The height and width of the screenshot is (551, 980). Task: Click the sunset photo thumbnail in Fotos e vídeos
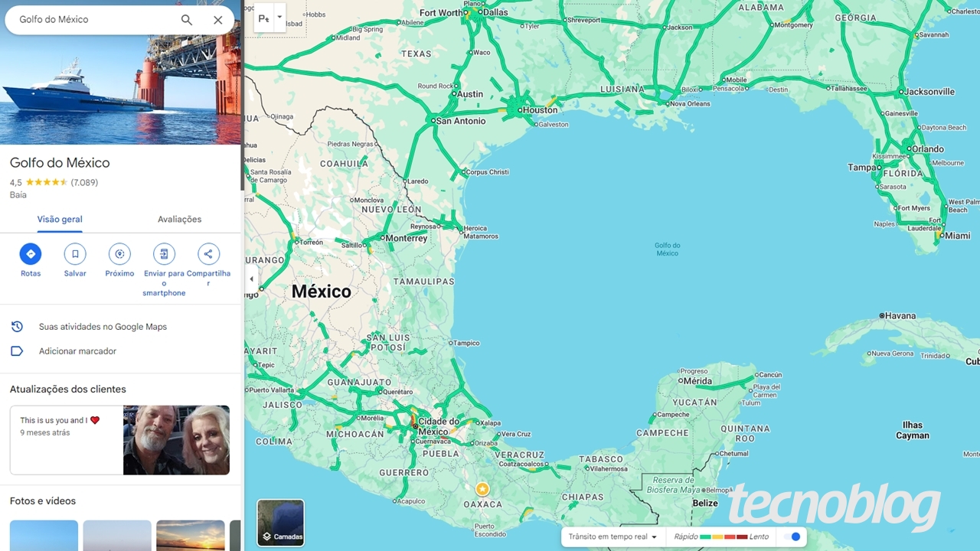(x=190, y=536)
